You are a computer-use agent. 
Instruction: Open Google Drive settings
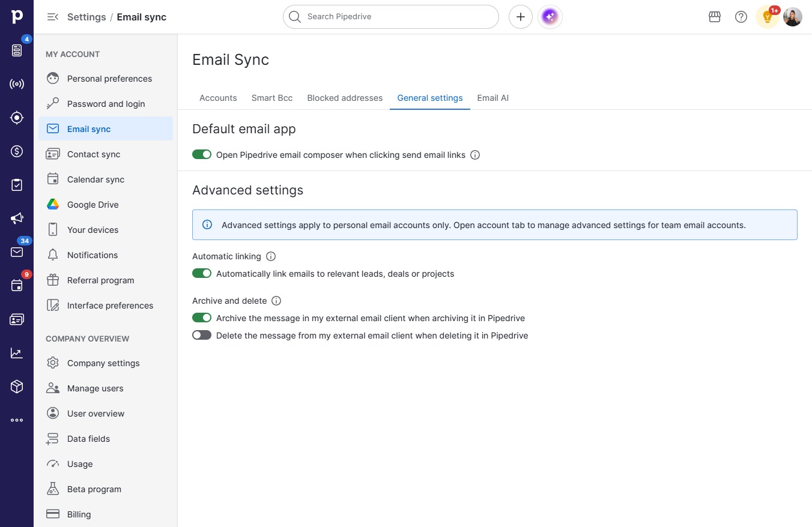pos(106,205)
